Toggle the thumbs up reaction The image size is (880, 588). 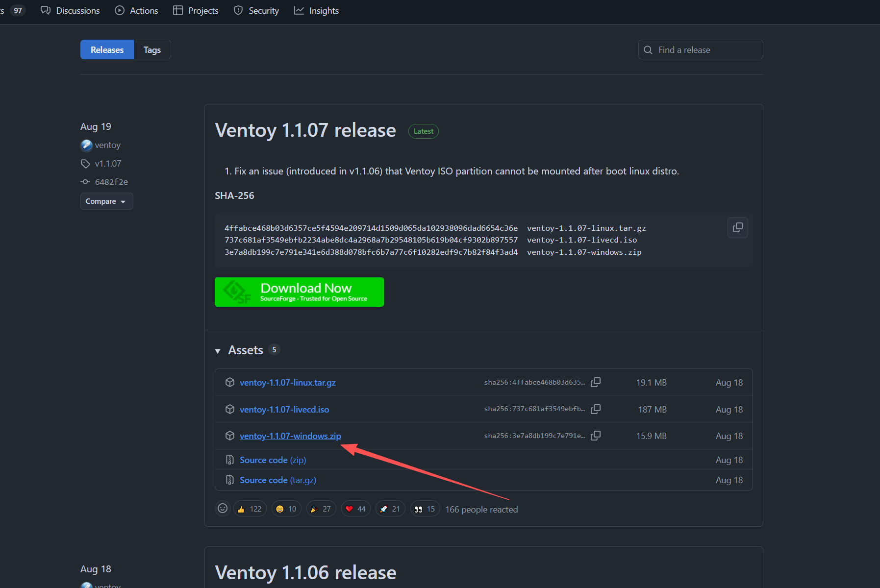250,509
